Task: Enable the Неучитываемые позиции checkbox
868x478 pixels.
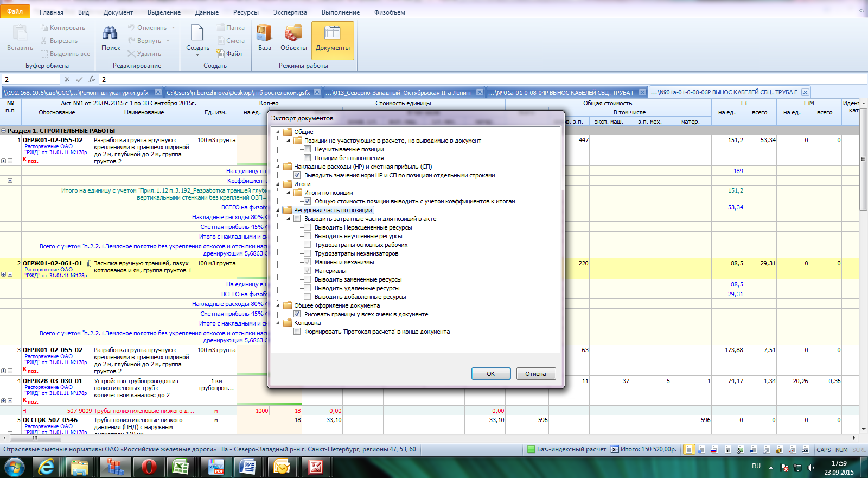Action: 308,149
